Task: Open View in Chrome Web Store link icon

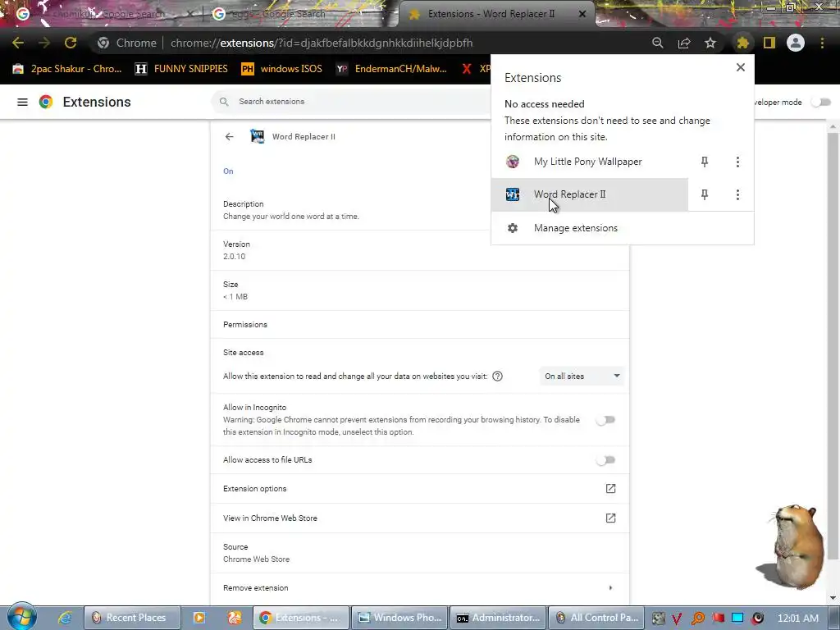Action: [610, 518]
